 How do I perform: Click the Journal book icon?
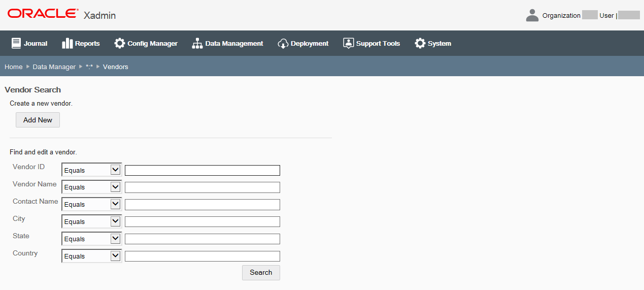(16, 43)
